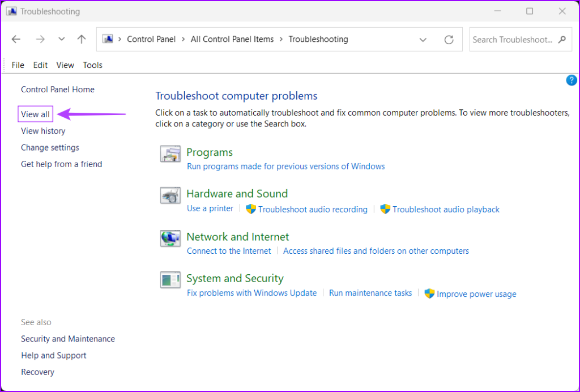The height and width of the screenshot is (392, 580).
Task: Click shield icon beside Improve power usage
Action: (x=429, y=293)
